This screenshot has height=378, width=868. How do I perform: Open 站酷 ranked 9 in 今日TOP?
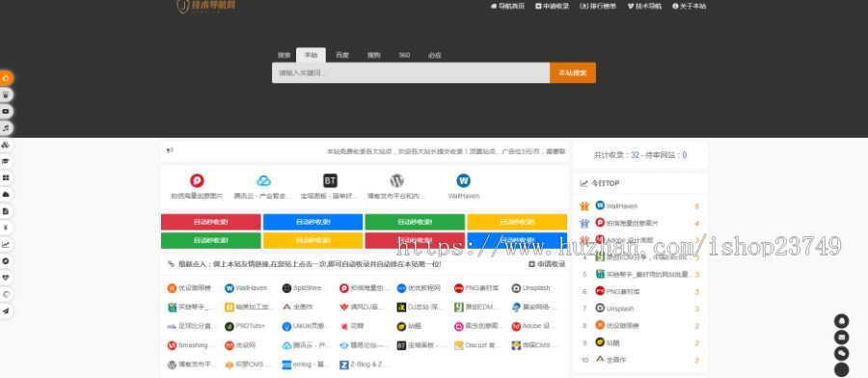tap(608, 342)
